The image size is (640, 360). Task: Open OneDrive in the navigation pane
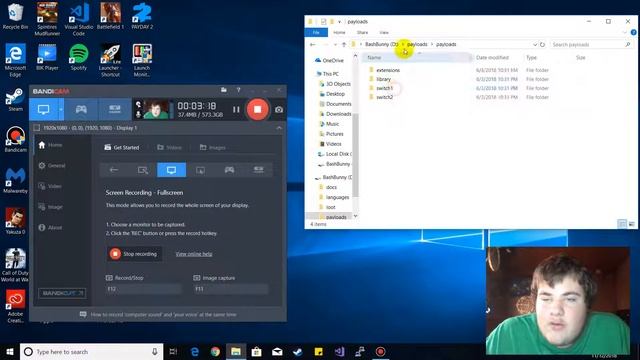[x=329, y=60]
